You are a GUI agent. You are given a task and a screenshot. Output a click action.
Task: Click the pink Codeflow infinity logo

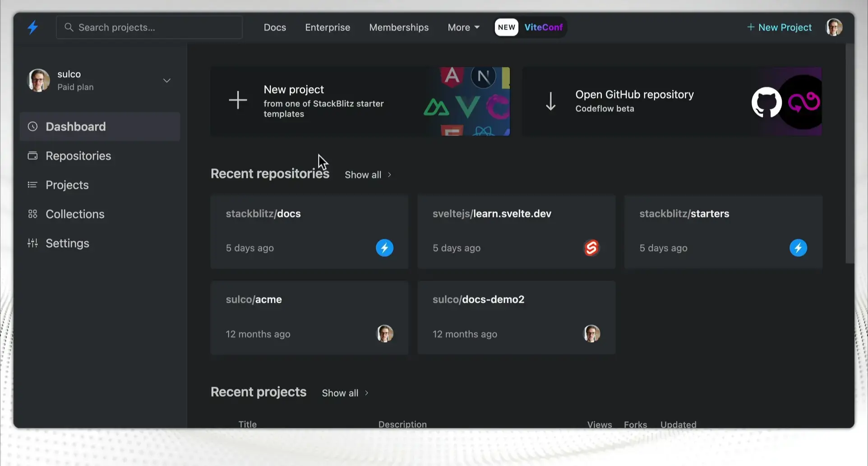pyautogui.click(x=803, y=102)
